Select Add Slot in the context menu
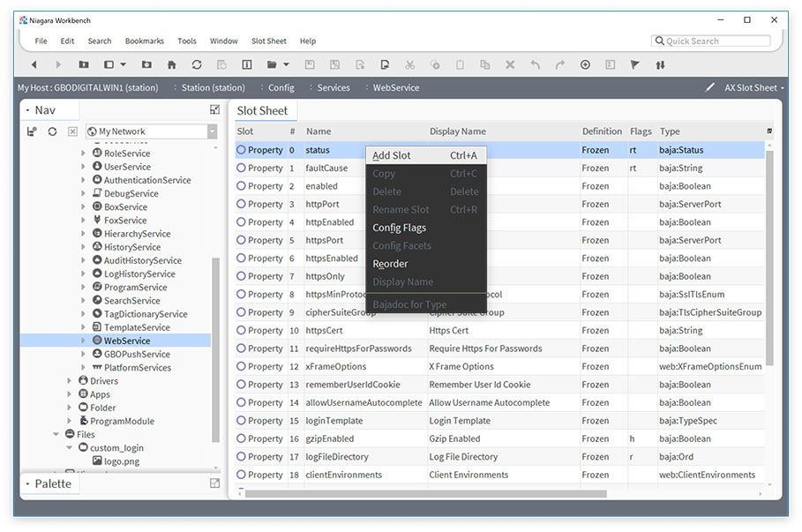The height and width of the screenshot is (532, 802). point(391,155)
